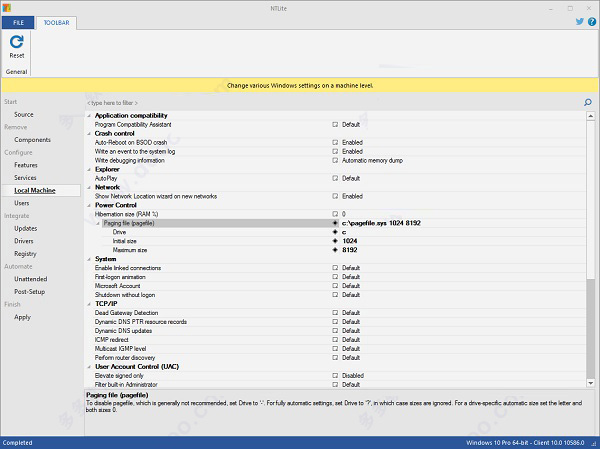The width and height of the screenshot is (600, 449).
Task: Click the Drive row diamond marker
Action: 335,232
